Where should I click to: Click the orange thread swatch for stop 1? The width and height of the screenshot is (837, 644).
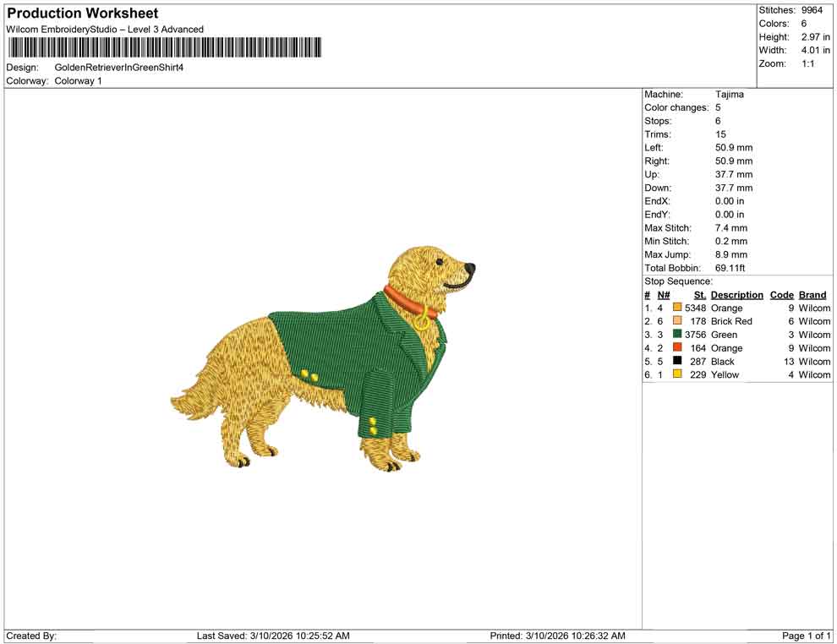coord(676,308)
